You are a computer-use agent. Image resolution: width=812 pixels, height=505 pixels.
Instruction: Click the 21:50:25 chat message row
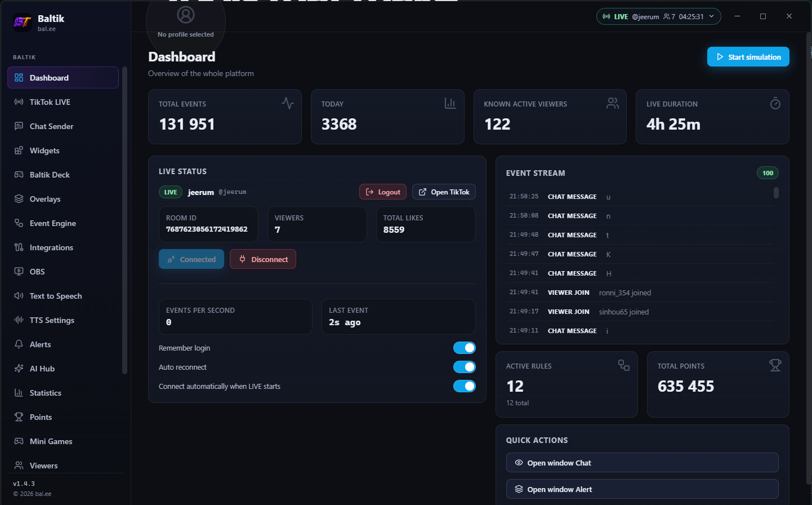tap(640, 197)
